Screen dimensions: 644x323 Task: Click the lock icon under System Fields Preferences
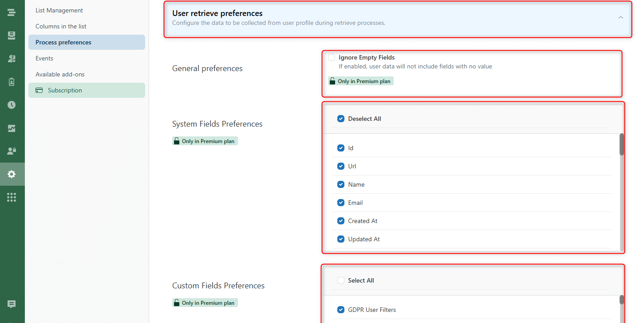(x=176, y=141)
